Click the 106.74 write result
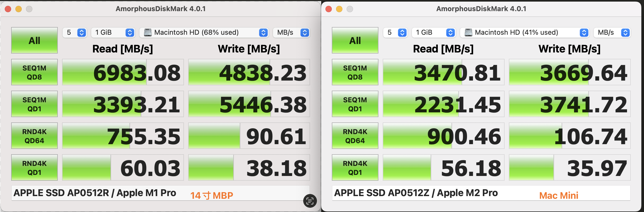This screenshot has height=212, width=644. (570, 136)
